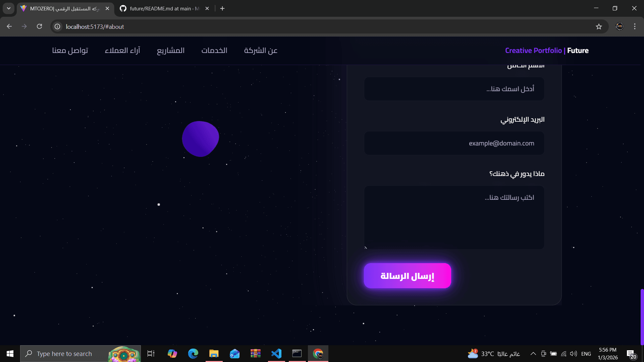Reload the current page
The height and width of the screenshot is (362, 644).
pyautogui.click(x=39, y=26)
